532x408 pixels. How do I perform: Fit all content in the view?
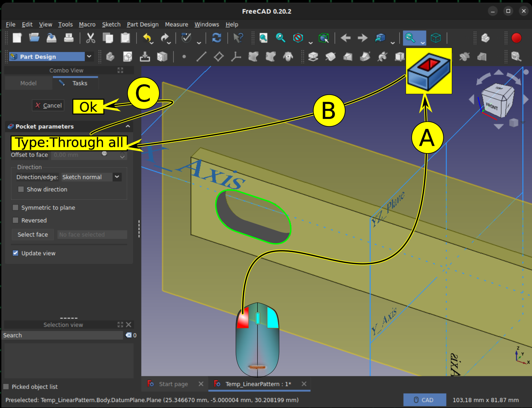263,38
